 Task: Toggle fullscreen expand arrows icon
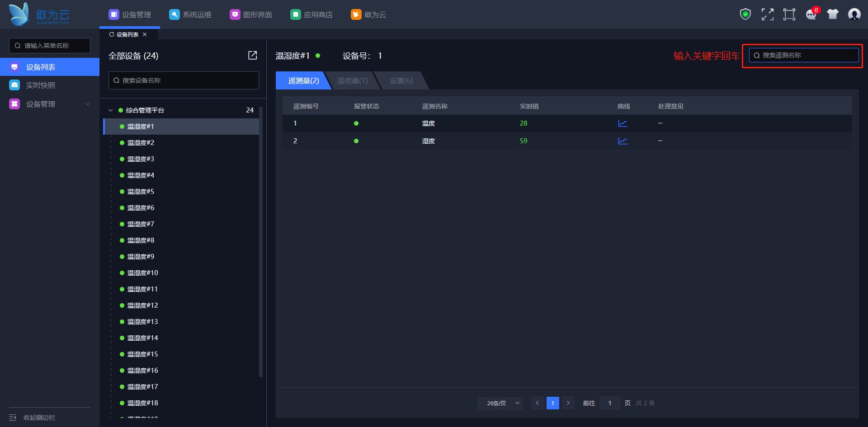click(767, 14)
